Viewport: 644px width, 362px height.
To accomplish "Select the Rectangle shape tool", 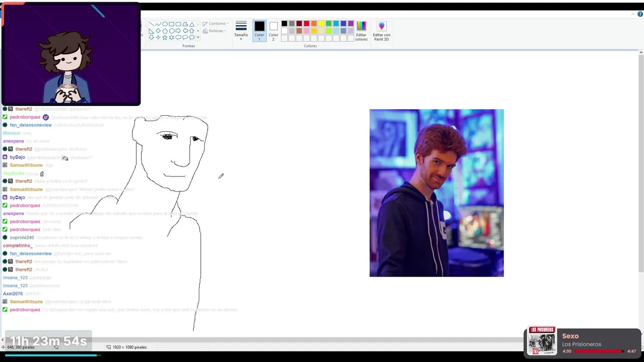I will tap(172, 24).
